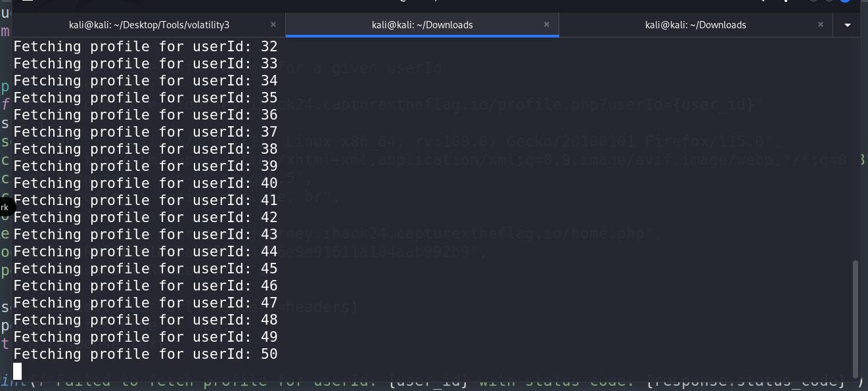This screenshot has width=868, height=391.
Task: Open the tab list dropdown arrow
Action: tap(847, 25)
